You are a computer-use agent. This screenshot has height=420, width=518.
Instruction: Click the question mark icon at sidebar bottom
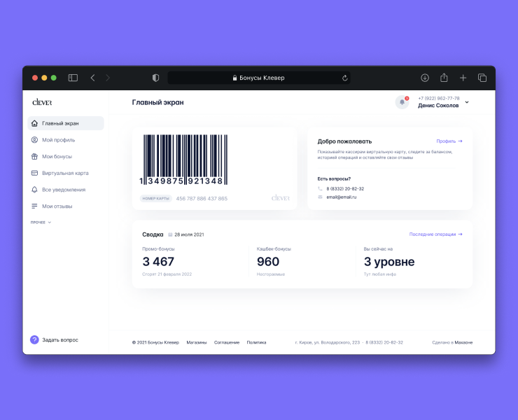click(34, 339)
